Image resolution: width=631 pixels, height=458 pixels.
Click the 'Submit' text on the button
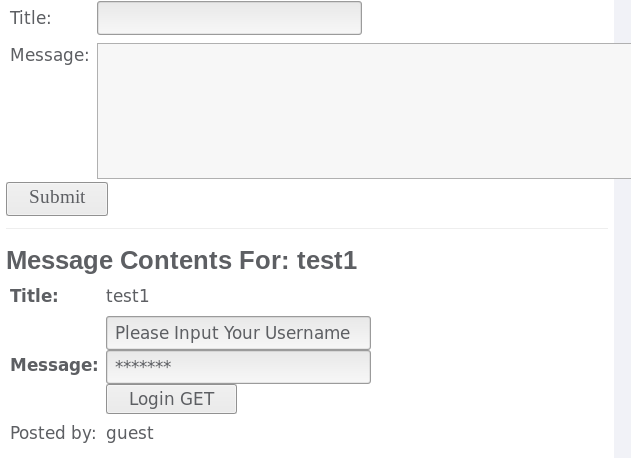[x=57, y=197]
